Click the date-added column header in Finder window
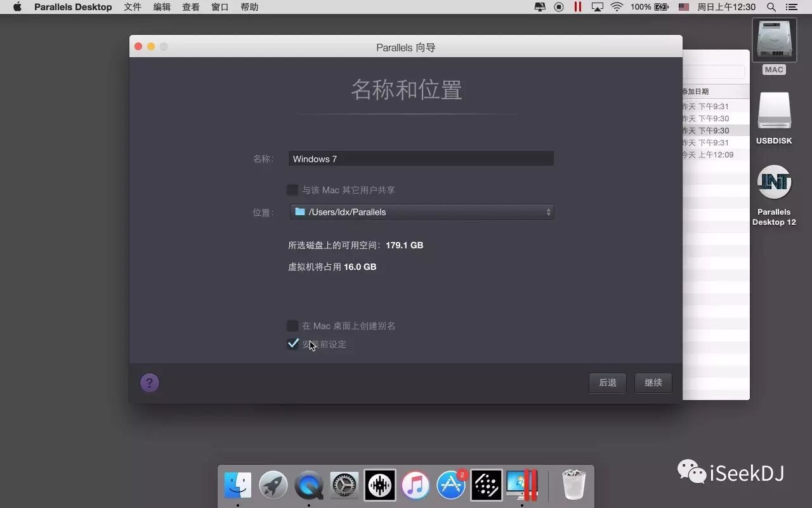This screenshot has width=812, height=508. pyautogui.click(x=716, y=91)
